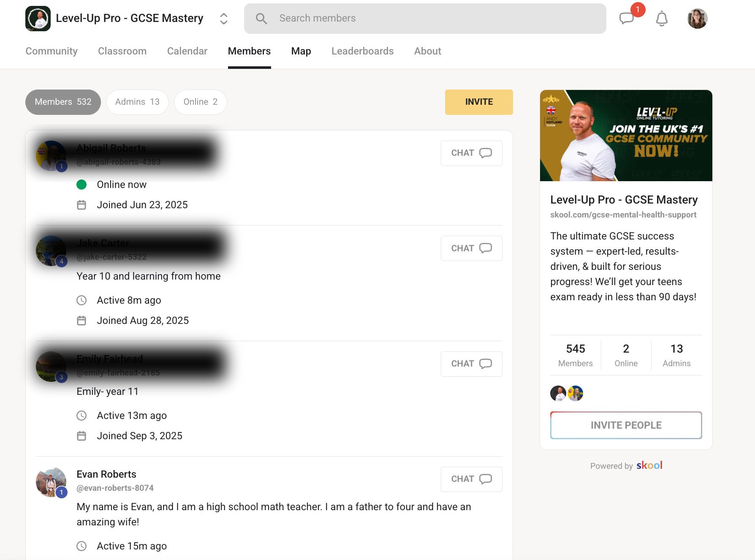
Task: Open the skool.com community URL link
Action: click(623, 215)
